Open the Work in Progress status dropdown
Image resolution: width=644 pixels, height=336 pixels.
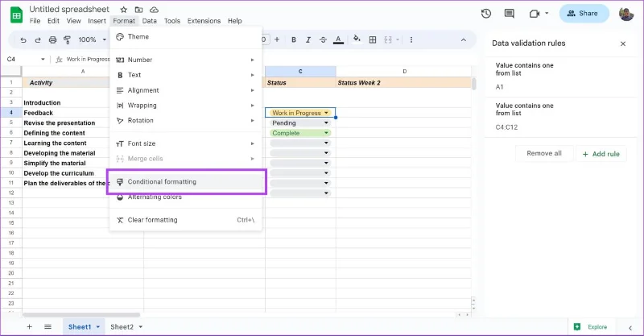[326, 113]
